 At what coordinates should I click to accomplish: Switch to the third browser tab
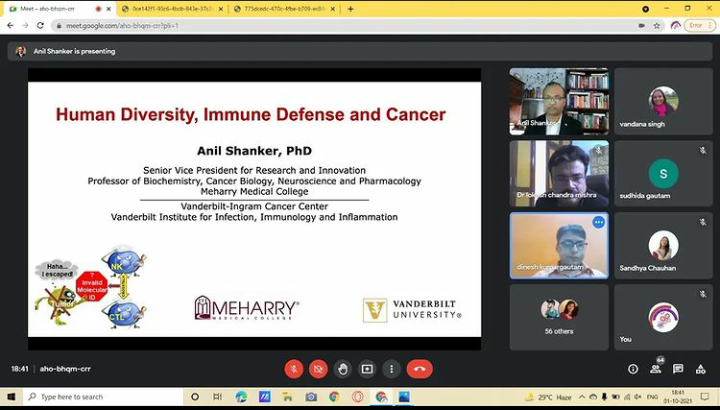[283, 9]
